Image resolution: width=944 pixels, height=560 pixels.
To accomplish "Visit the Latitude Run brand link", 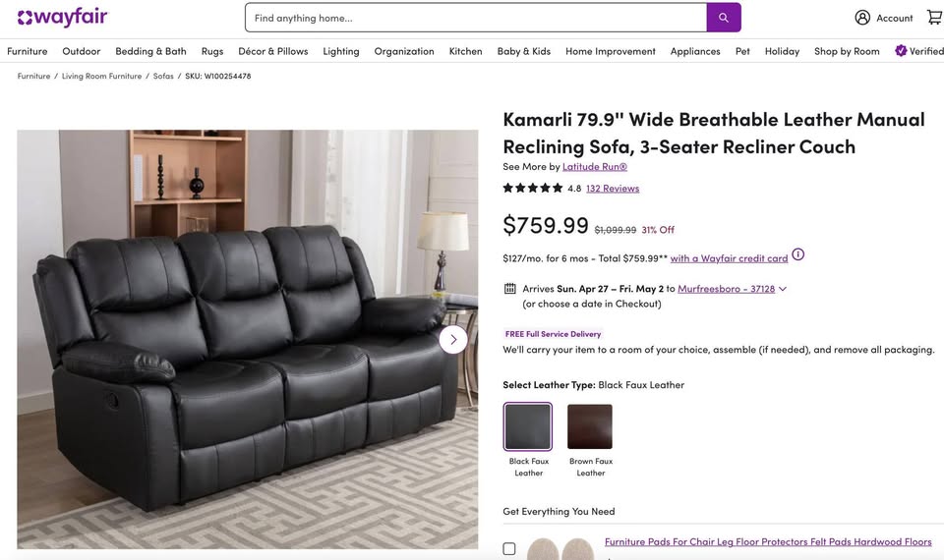I will tap(595, 167).
